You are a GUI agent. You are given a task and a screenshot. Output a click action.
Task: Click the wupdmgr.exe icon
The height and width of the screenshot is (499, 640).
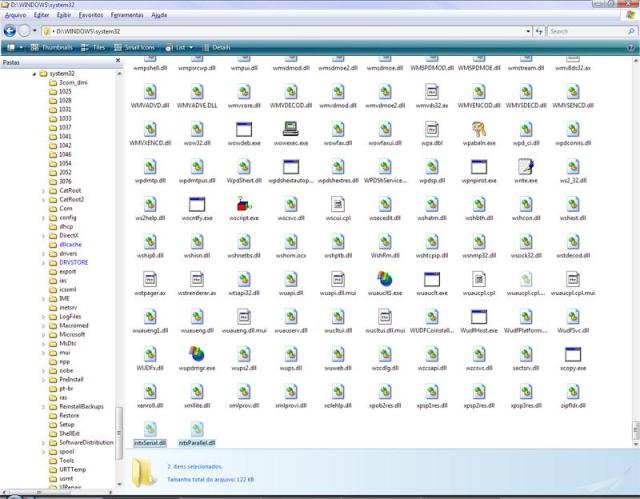tap(197, 355)
